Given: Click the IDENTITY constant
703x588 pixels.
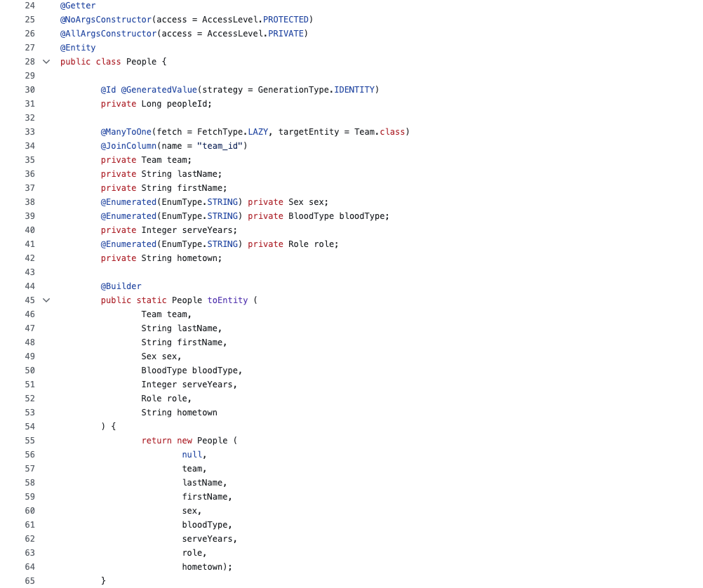Looking at the screenshot, I should 354,90.
